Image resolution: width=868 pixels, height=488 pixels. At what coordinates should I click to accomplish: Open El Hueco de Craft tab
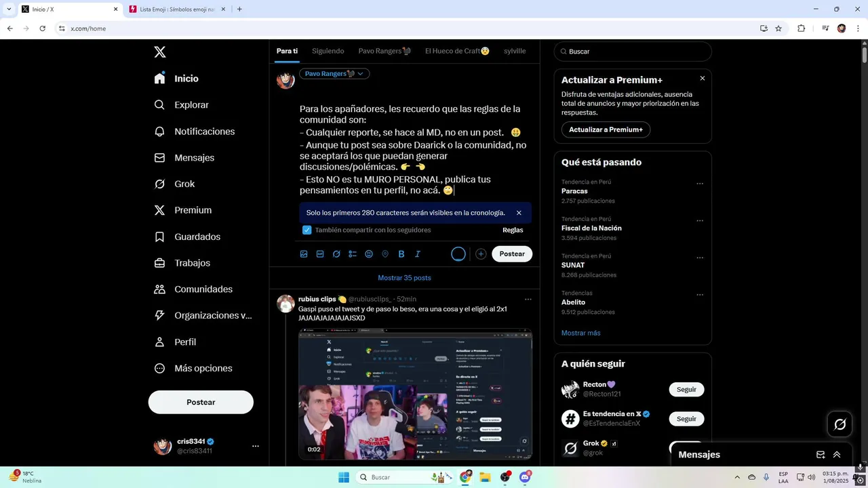tap(457, 51)
